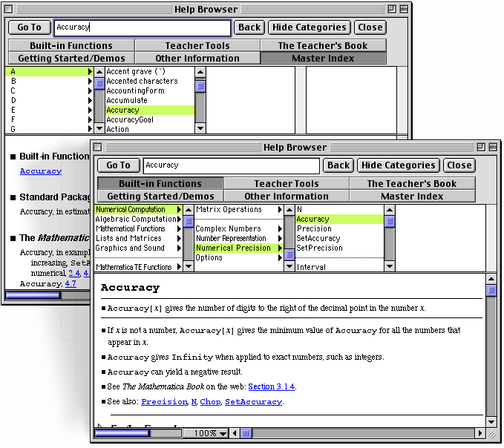Follow the Precision See also link
This screenshot has width=504, height=448.
click(164, 402)
